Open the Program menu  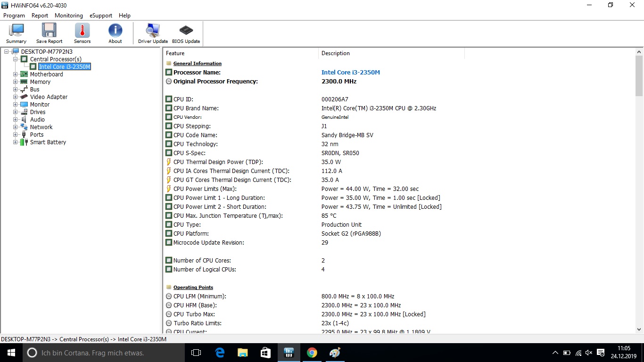(14, 16)
